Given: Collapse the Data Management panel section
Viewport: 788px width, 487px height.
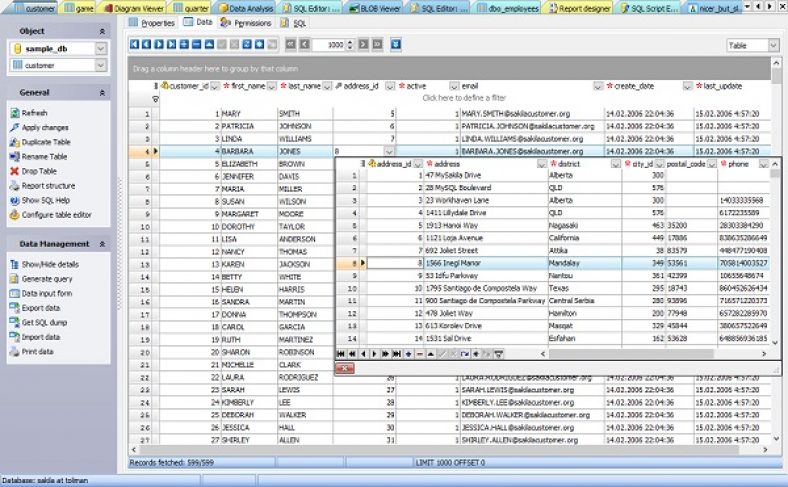Looking at the screenshot, I should (102, 243).
